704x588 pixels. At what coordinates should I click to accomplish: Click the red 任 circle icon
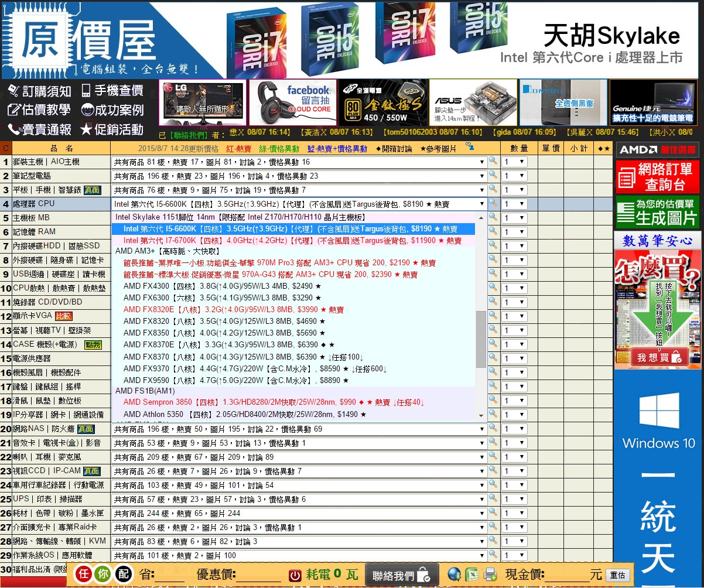coord(84,575)
